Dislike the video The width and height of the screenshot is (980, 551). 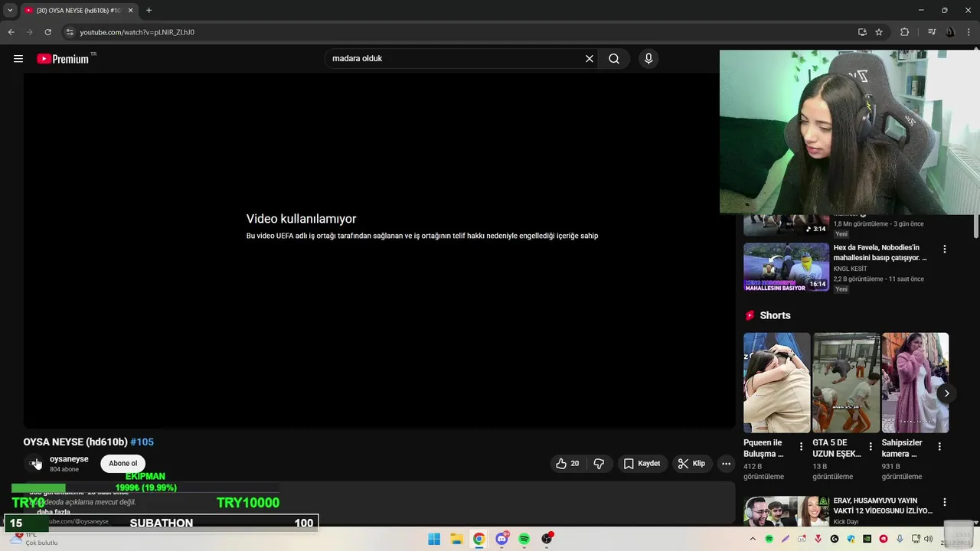coord(599,464)
